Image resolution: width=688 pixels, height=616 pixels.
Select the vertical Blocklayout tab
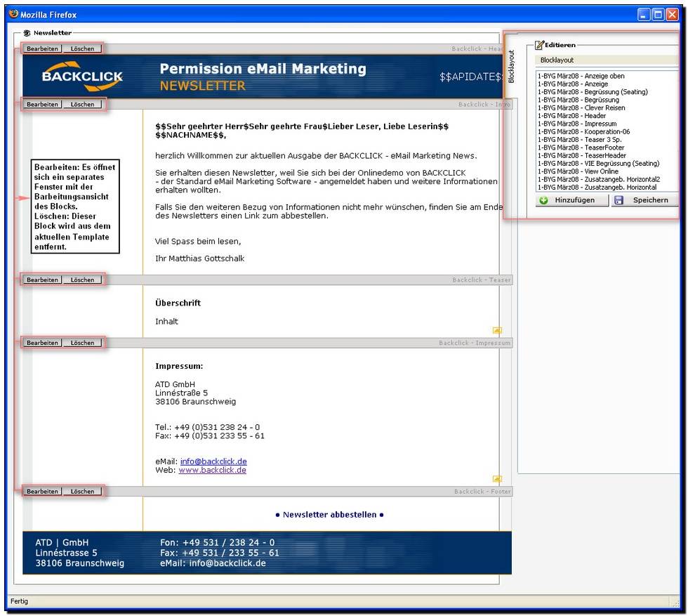pos(511,66)
